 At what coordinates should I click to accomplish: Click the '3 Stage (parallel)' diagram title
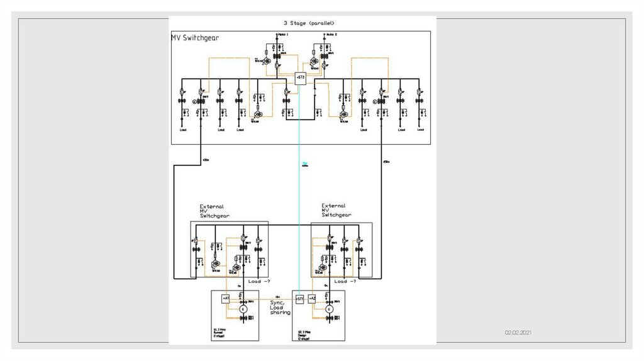[309, 23]
